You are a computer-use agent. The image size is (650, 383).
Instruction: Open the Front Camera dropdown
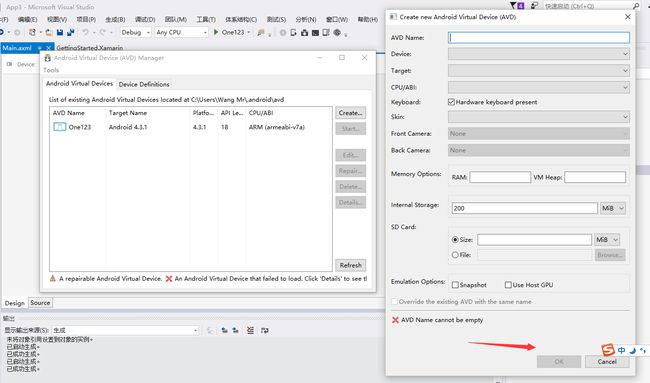tap(539, 133)
